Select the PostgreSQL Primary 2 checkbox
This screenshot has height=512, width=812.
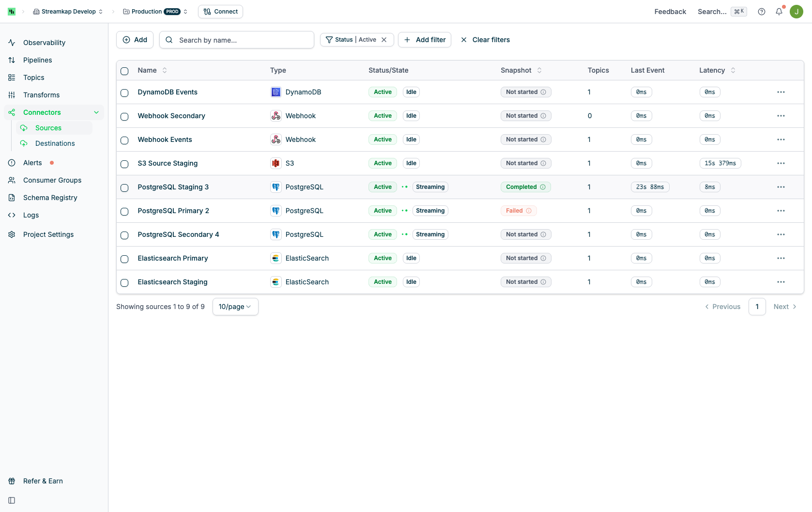[x=124, y=212]
